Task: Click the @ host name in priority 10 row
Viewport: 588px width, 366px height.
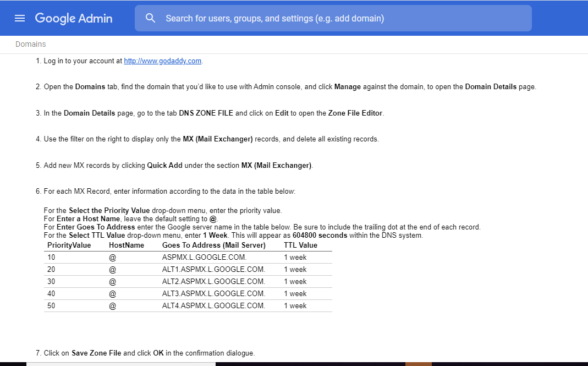Action: [x=113, y=257]
